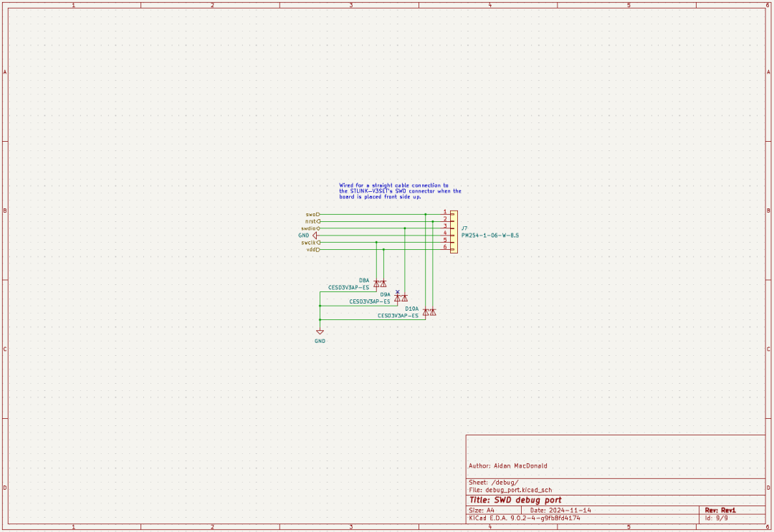The image size is (774, 532).
Task: Click the GND power symbol beside the labels
Action: coord(315,236)
